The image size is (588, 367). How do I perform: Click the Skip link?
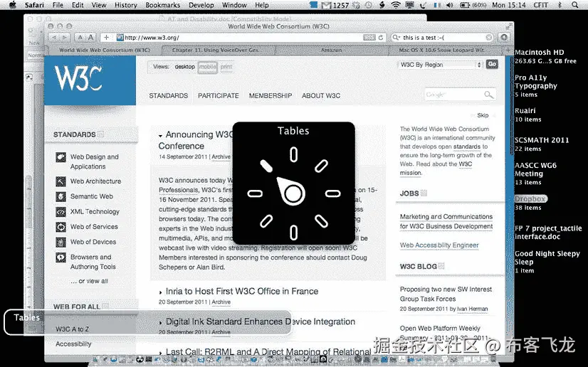click(x=483, y=115)
